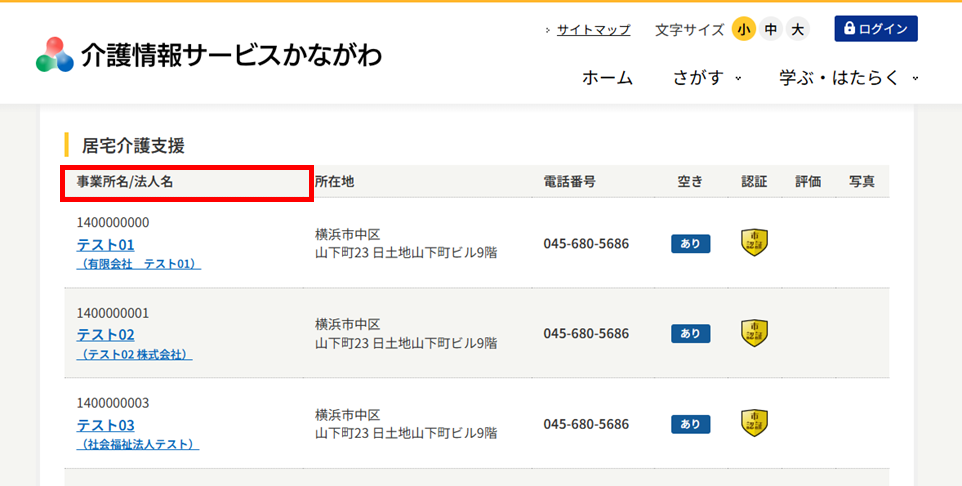Click the 認証 column header
This screenshot has width=962, height=486.
754,182
